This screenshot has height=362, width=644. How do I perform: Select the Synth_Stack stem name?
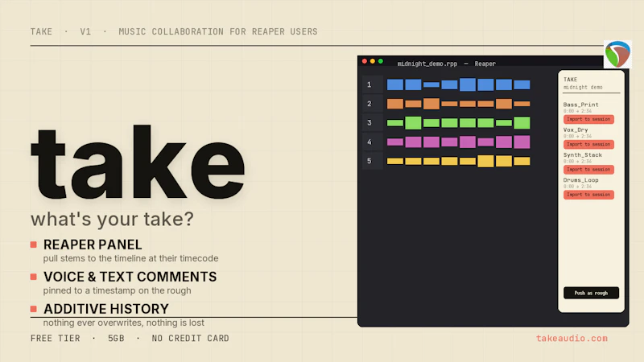(582, 154)
